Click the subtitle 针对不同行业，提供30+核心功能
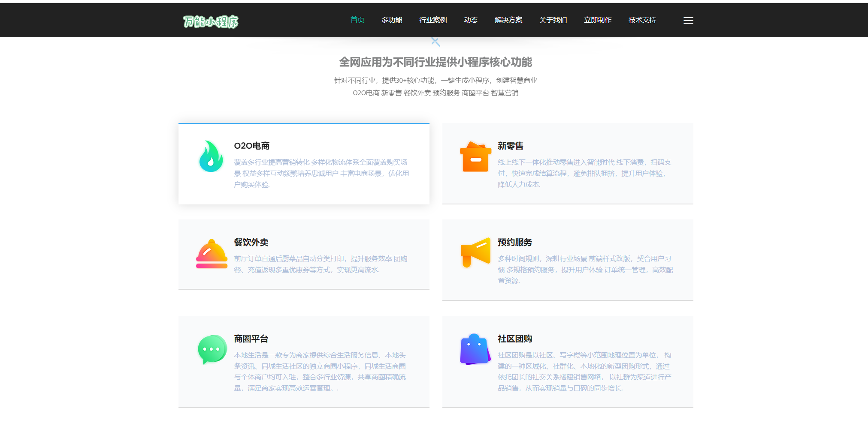The width and height of the screenshot is (868, 432). pyautogui.click(x=436, y=80)
